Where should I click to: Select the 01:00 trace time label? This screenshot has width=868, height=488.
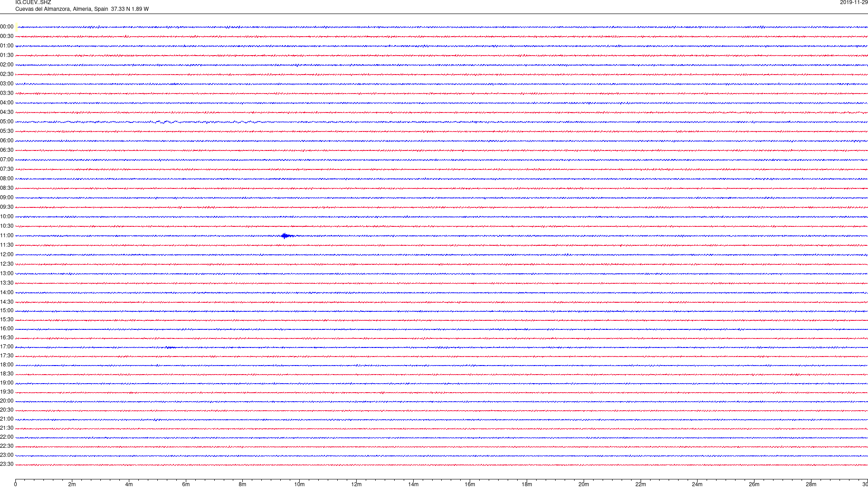click(7, 46)
